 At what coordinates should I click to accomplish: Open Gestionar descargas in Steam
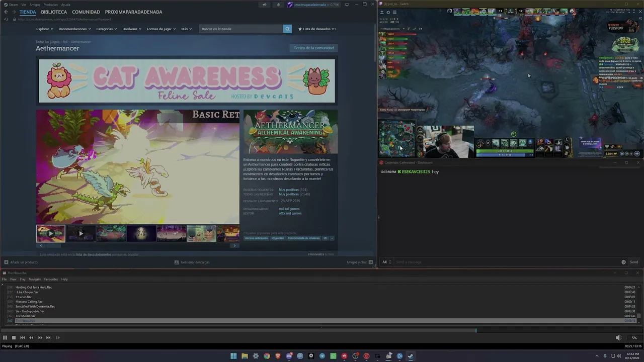pyautogui.click(x=192, y=262)
